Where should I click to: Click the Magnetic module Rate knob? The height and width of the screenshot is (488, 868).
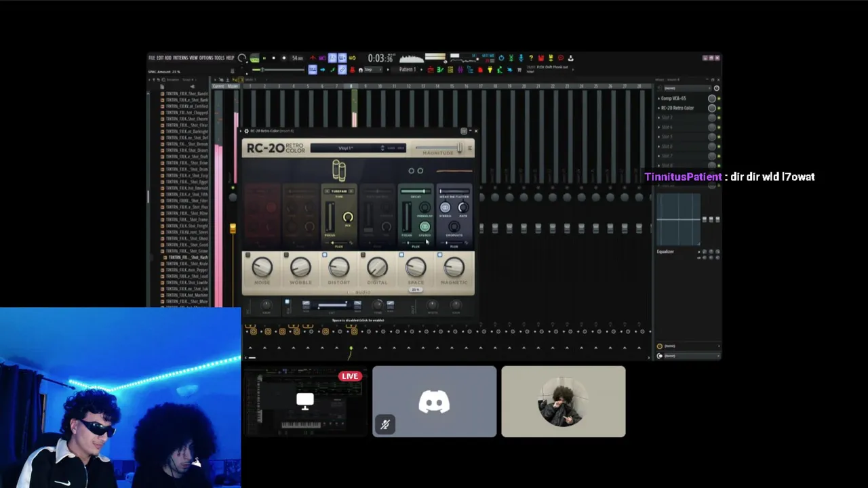[463, 207]
